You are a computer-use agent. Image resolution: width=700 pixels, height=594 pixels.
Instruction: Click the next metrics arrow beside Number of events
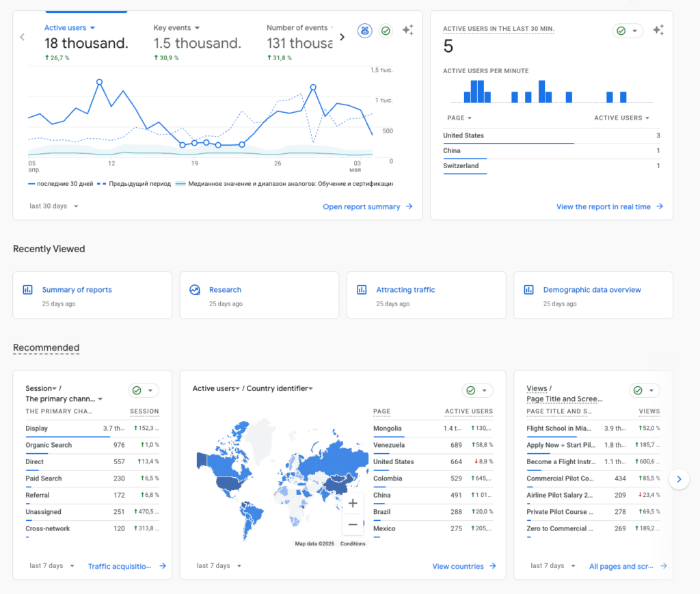click(x=342, y=37)
